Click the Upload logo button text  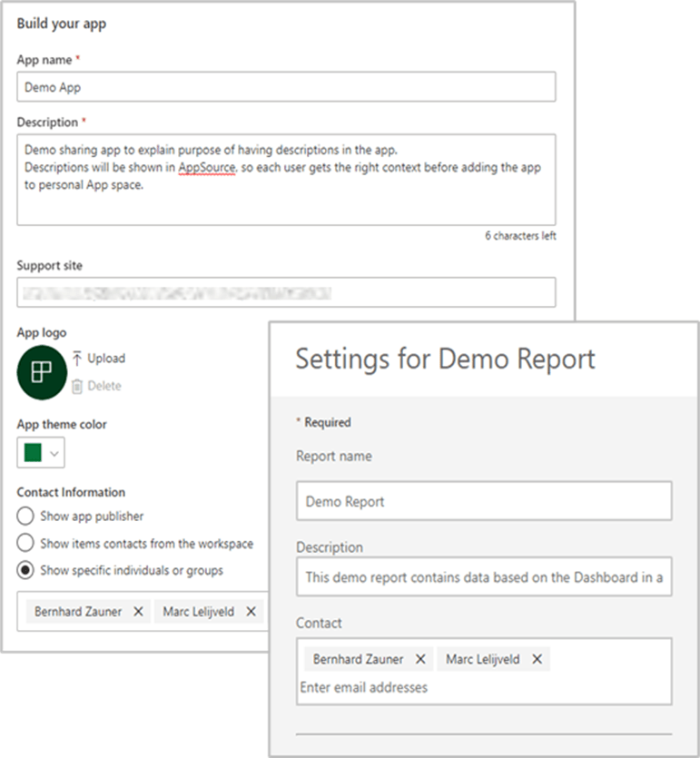tap(106, 359)
